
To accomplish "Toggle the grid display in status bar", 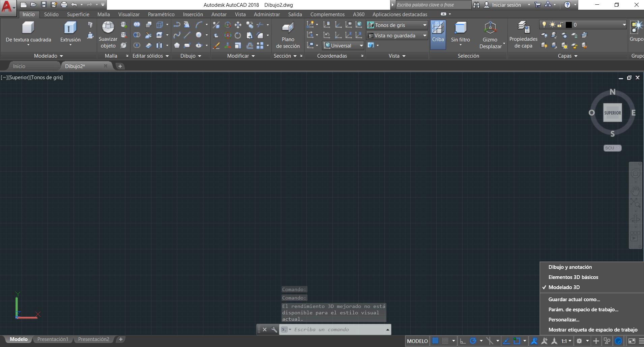I will coord(435,341).
